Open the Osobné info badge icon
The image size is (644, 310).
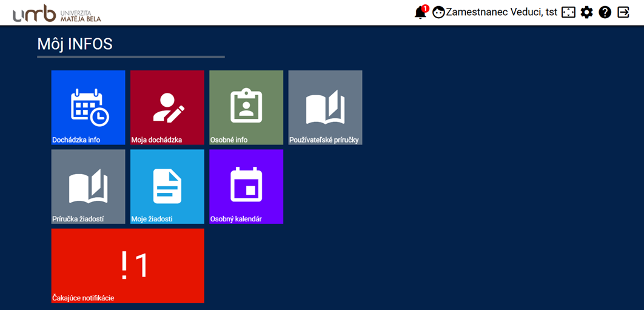pyautogui.click(x=246, y=106)
